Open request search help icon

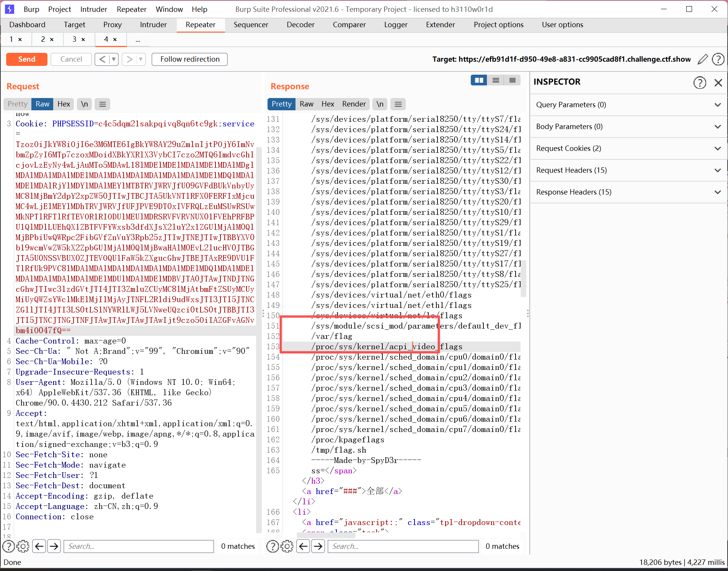click(8, 546)
